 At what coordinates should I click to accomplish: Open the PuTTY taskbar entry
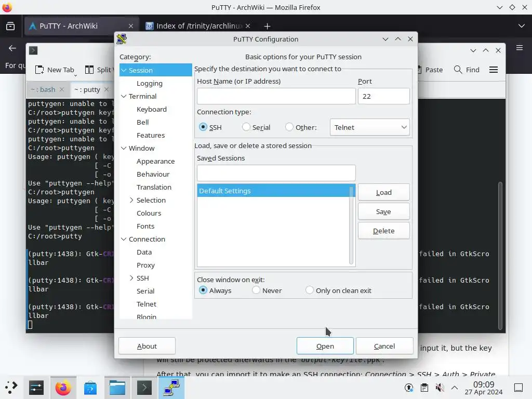coord(171,388)
